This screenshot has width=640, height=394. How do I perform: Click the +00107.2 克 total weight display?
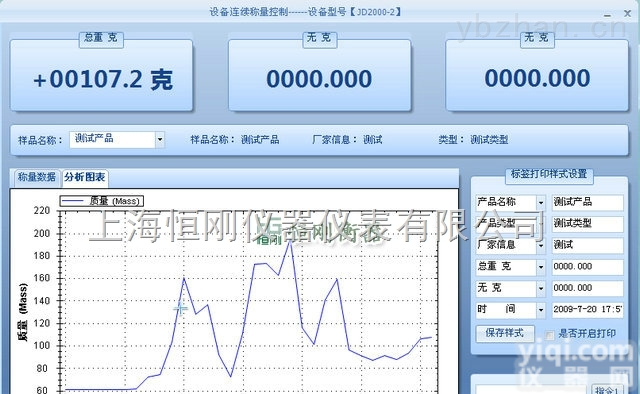coord(101,76)
